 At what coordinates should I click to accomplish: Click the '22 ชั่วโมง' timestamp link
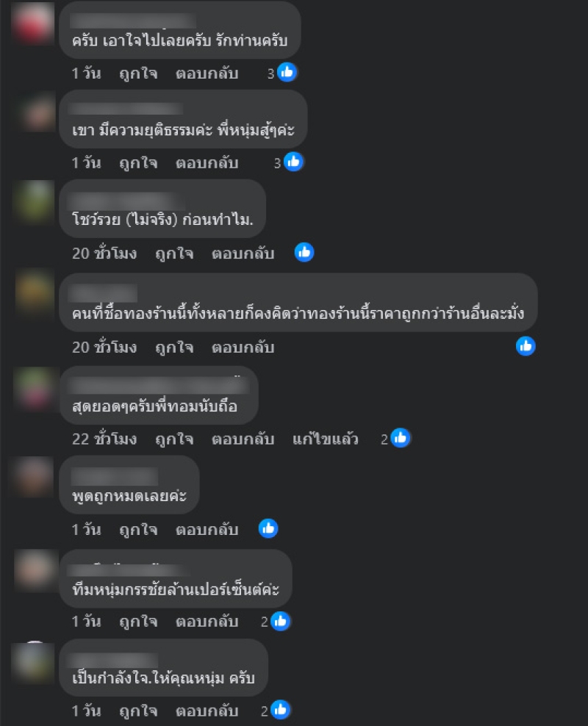pos(104,439)
